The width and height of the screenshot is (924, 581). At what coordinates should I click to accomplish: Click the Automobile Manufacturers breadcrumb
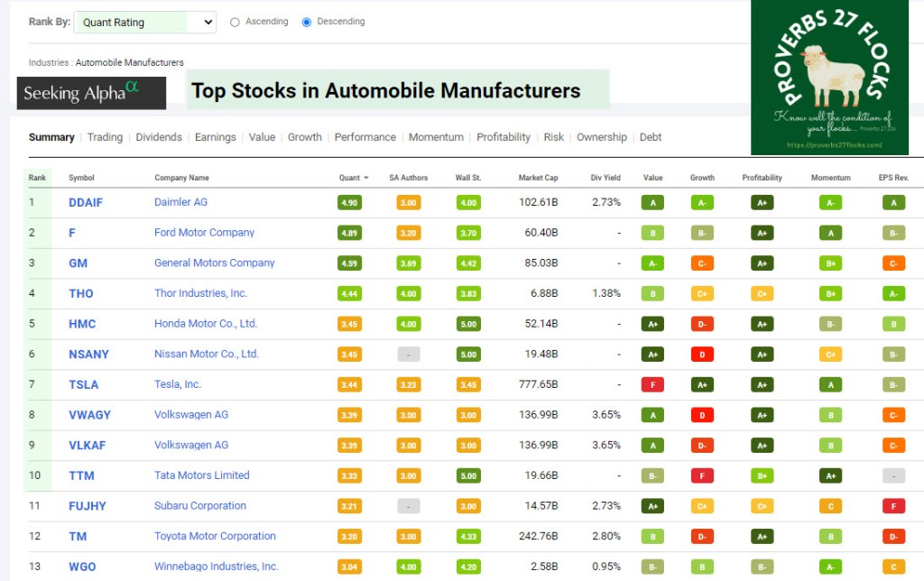pos(129,63)
